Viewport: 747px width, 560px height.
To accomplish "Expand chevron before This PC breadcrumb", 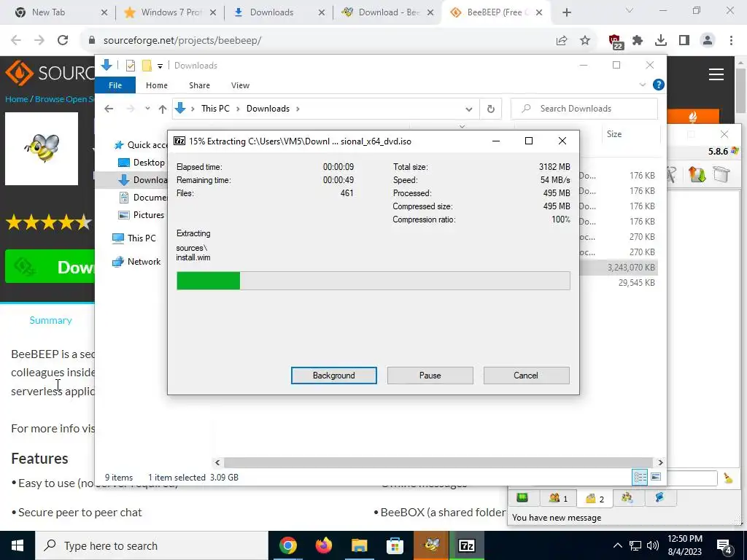I will click(x=193, y=109).
